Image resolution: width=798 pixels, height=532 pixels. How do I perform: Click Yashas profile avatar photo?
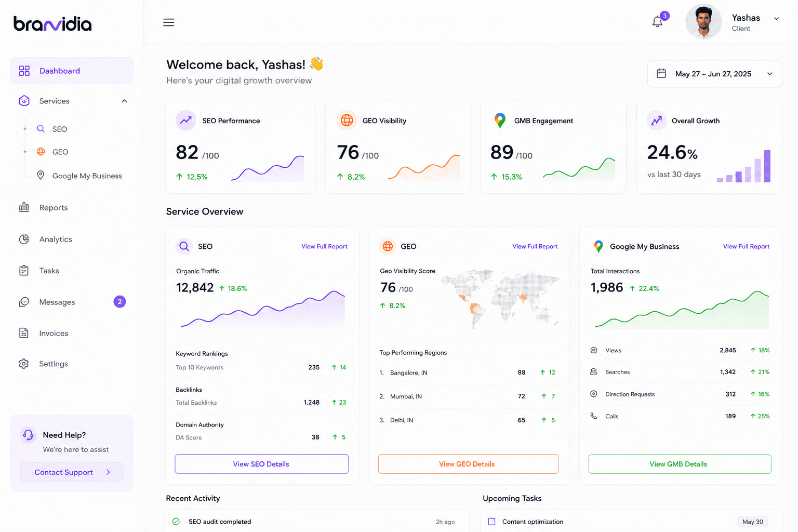[x=703, y=22]
